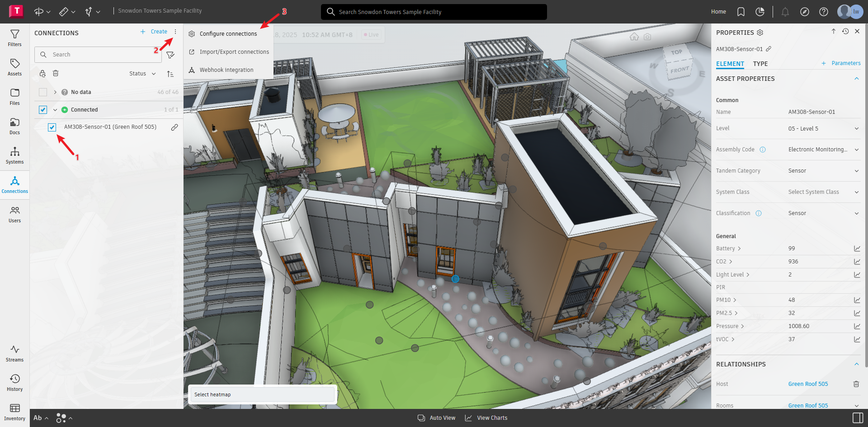Open the Files panel

click(x=14, y=97)
